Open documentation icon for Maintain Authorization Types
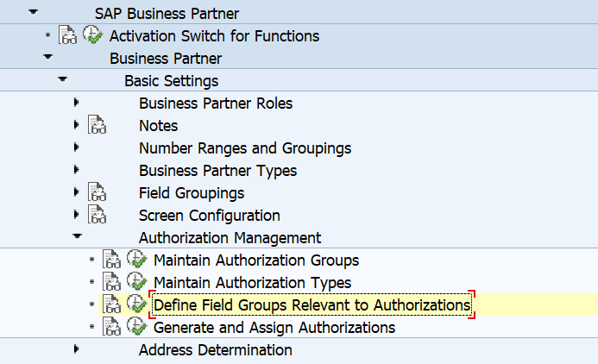Viewport: 598px width, 364px height. click(111, 282)
